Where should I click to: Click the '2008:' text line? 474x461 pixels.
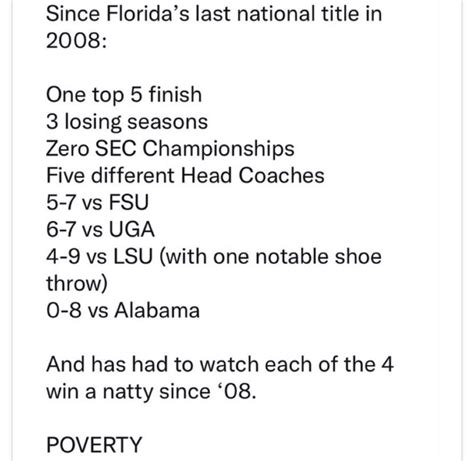click(x=76, y=41)
